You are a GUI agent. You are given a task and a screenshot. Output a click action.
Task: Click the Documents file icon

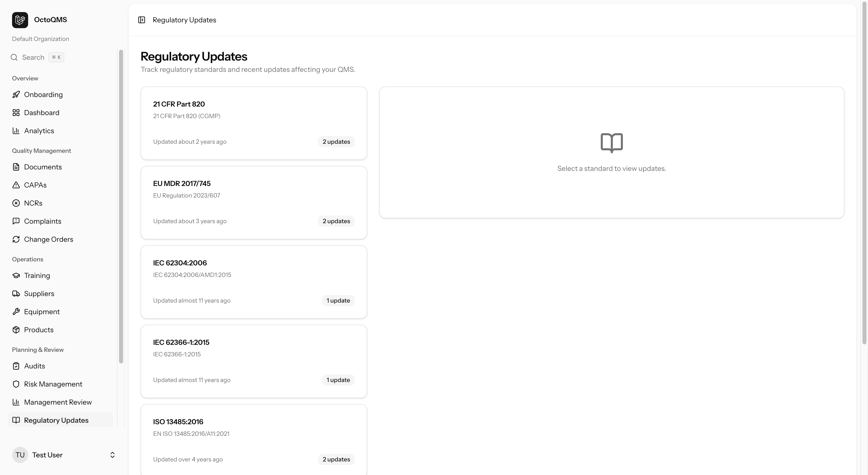point(16,167)
